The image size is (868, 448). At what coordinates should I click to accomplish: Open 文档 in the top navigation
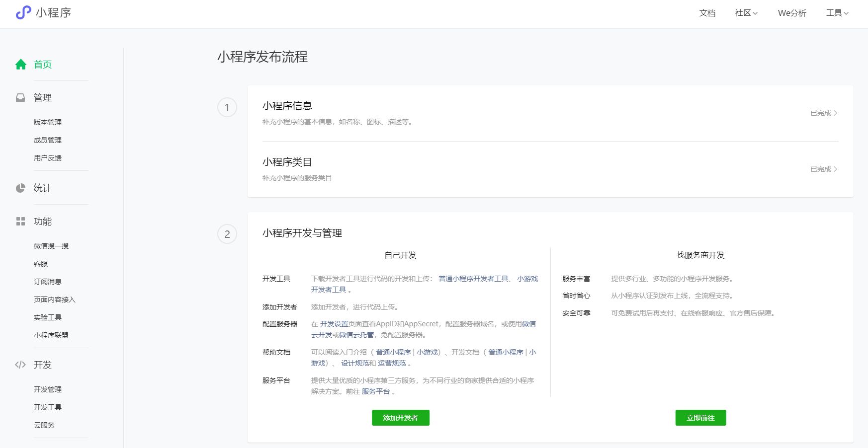coord(707,13)
